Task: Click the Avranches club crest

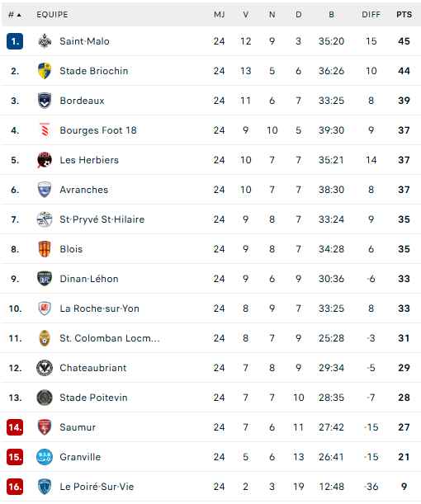Action: 45,190
